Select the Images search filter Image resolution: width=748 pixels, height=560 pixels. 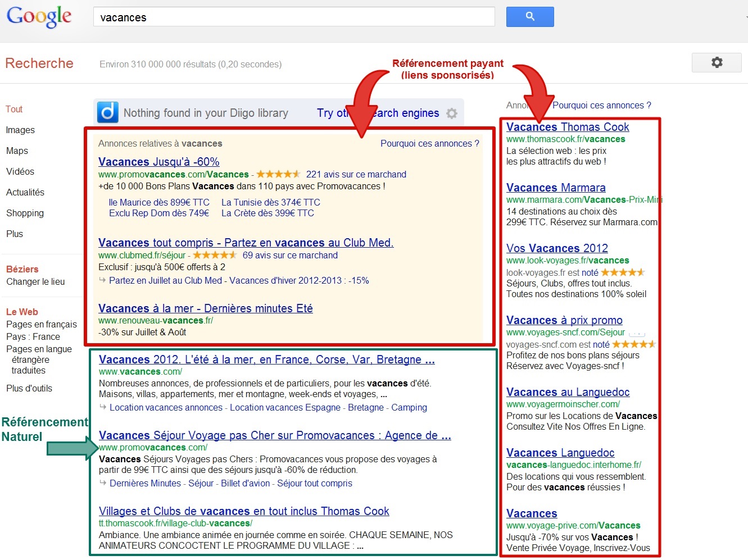click(20, 130)
